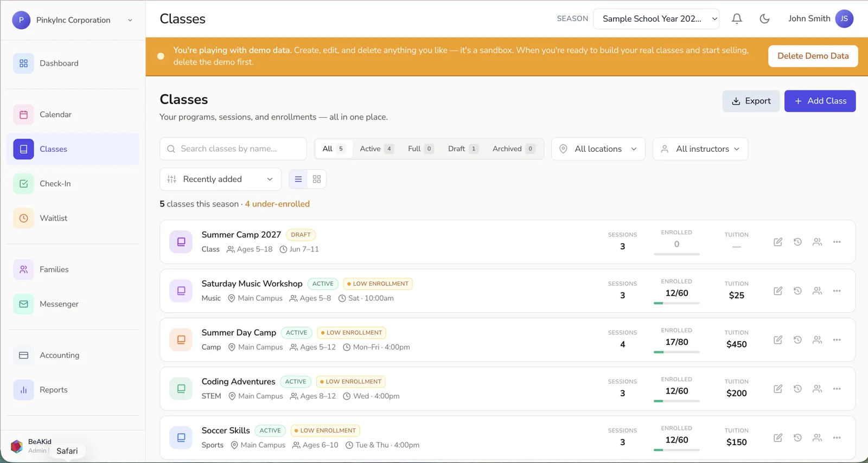Open more options for Summer Day Camp
The image size is (868, 463).
[837, 340]
